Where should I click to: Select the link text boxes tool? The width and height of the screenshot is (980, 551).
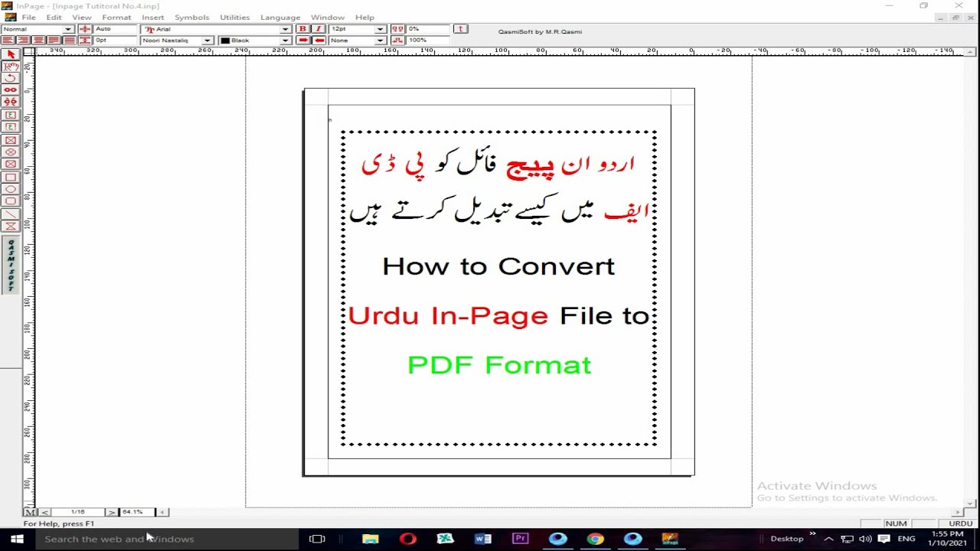tap(11, 90)
